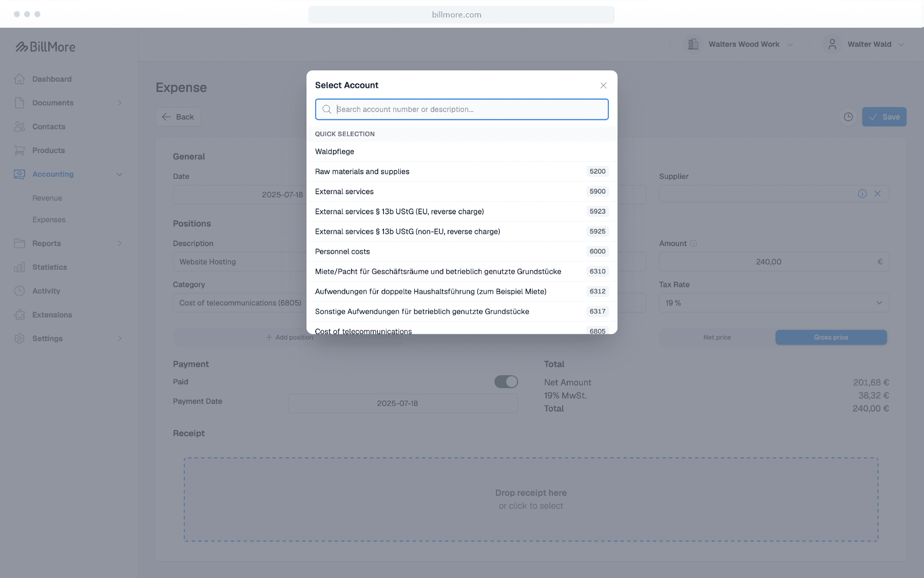
Task: Open Expenses under Accounting
Action: pos(49,219)
